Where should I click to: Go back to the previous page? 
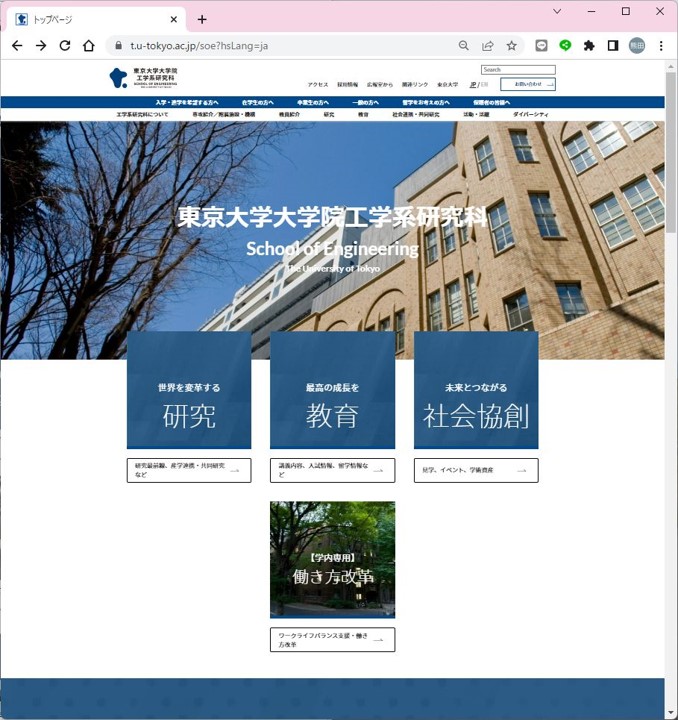point(17,45)
